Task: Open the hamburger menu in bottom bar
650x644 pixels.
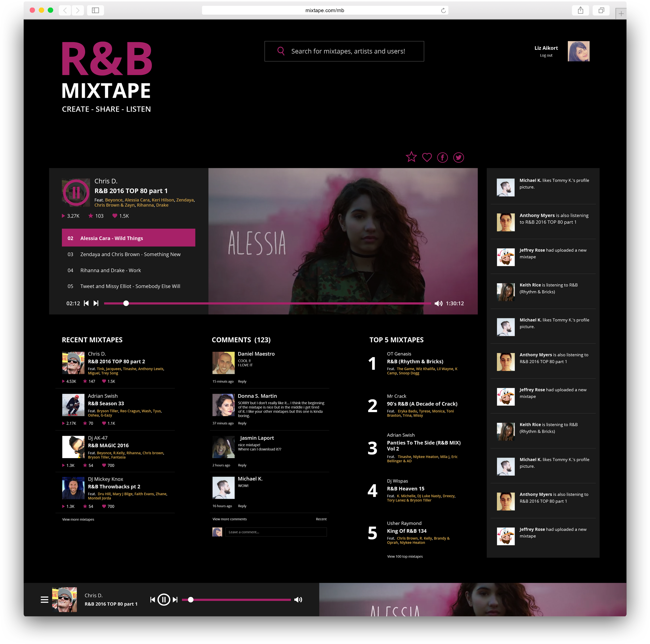Action: [44, 600]
